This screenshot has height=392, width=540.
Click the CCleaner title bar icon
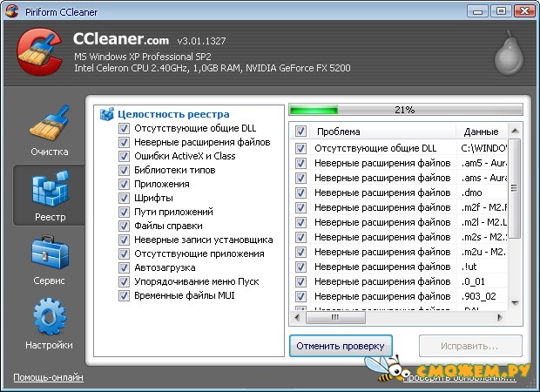[11, 11]
